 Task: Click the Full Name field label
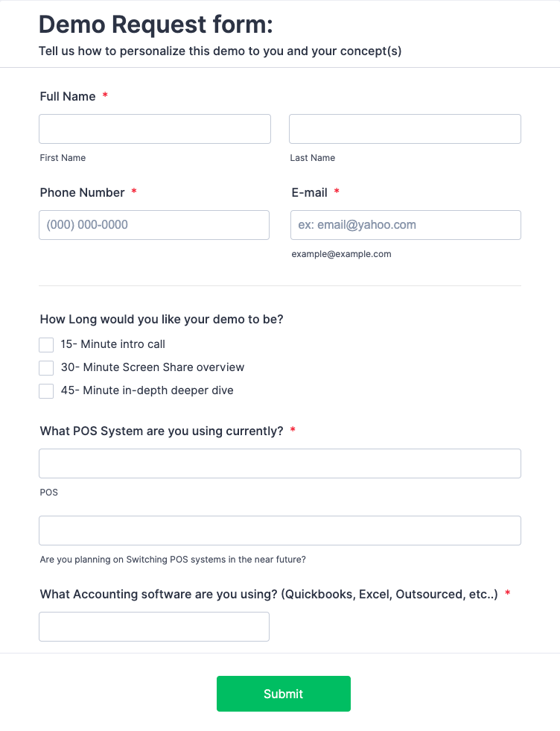[x=68, y=96]
